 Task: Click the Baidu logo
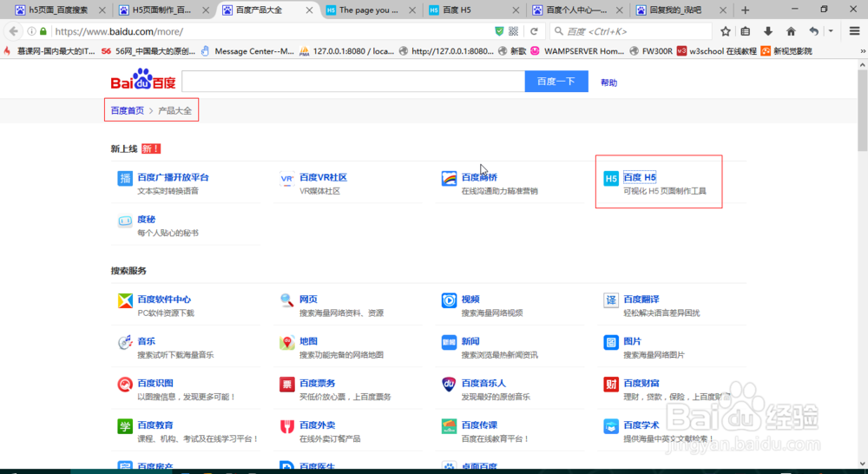click(143, 80)
